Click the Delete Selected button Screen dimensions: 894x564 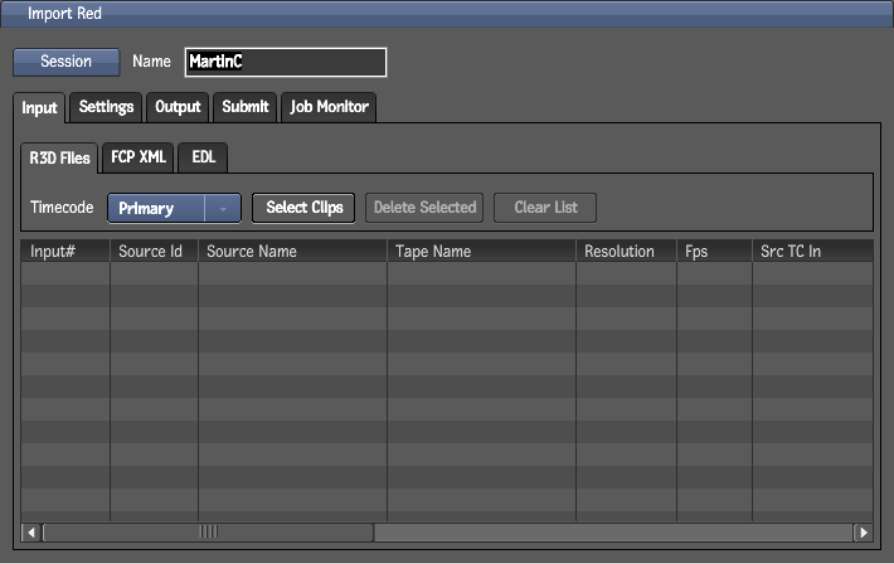(425, 208)
